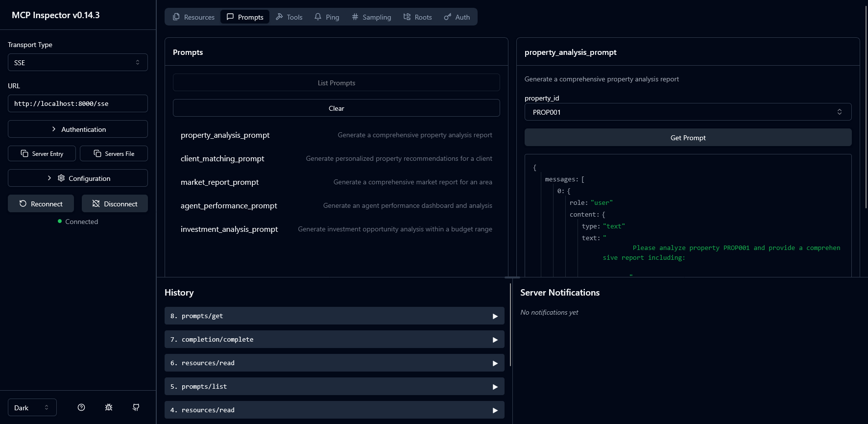Select investment_analysis_prompt in the list
Screen dimensions: 868x424
point(337,229)
